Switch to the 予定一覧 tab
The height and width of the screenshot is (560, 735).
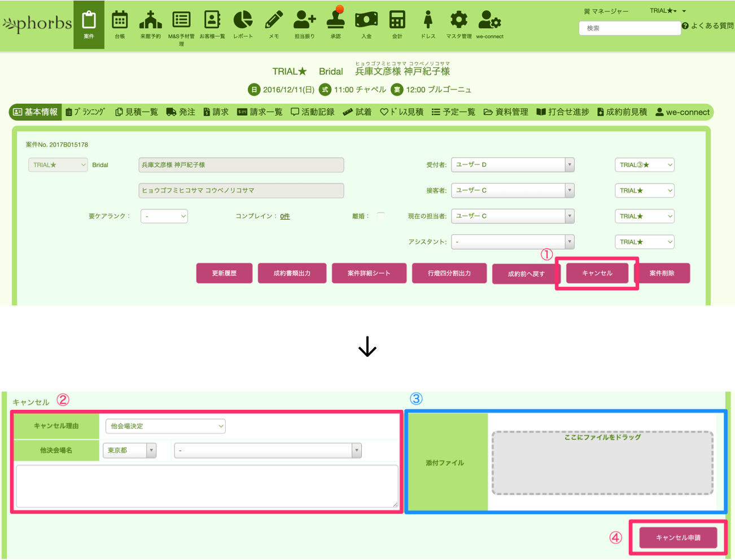(453, 112)
